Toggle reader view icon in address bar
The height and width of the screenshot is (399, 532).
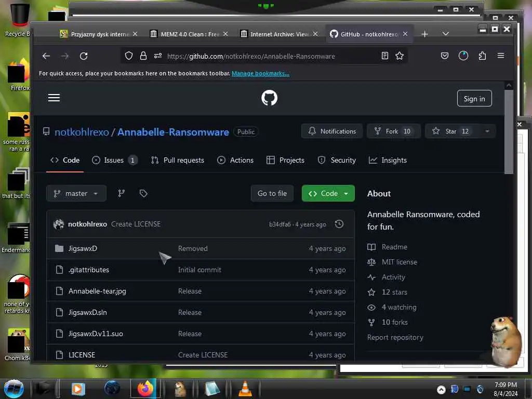click(x=385, y=56)
